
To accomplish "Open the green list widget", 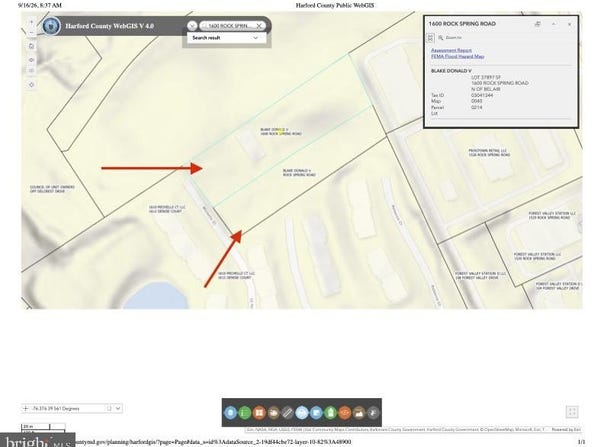I will 245,413.
